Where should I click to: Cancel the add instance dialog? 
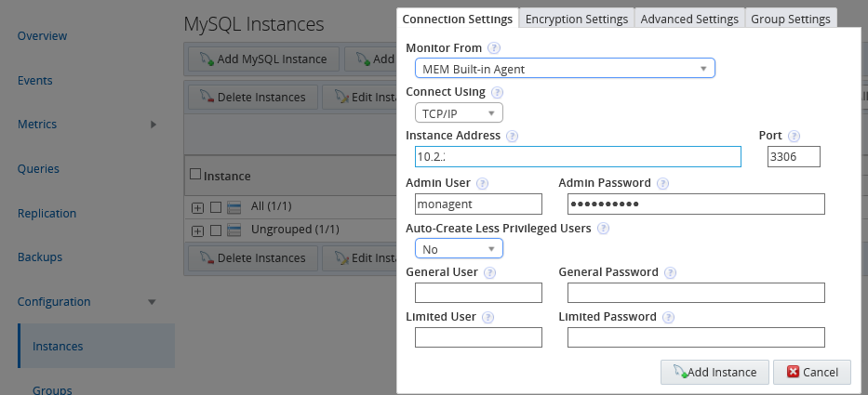(812, 373)
